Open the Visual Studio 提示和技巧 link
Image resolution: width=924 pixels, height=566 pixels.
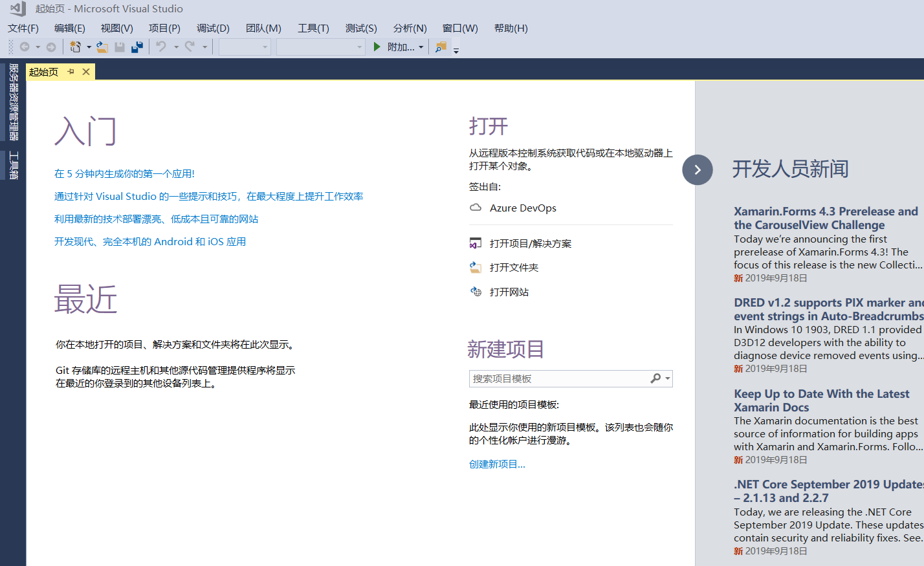pos(209,196)
